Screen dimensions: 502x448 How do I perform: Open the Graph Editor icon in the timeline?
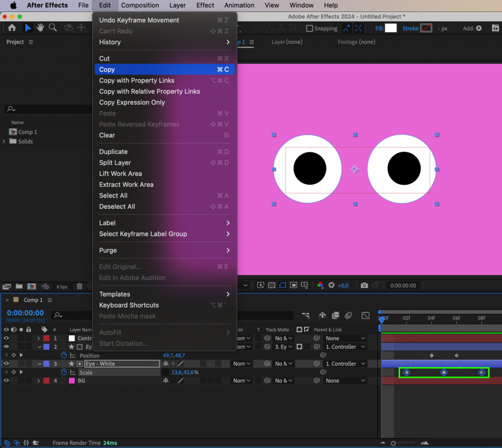point(365,316)
